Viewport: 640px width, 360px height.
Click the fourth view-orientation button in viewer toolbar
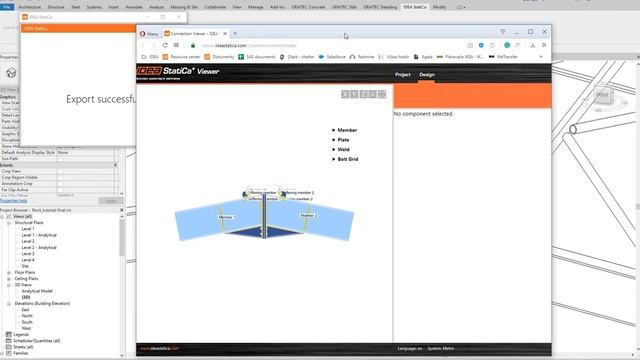(373, 94)
